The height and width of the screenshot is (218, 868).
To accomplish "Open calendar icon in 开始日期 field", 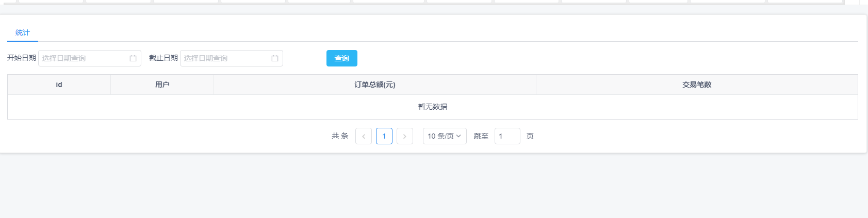I will click(133, 58).
